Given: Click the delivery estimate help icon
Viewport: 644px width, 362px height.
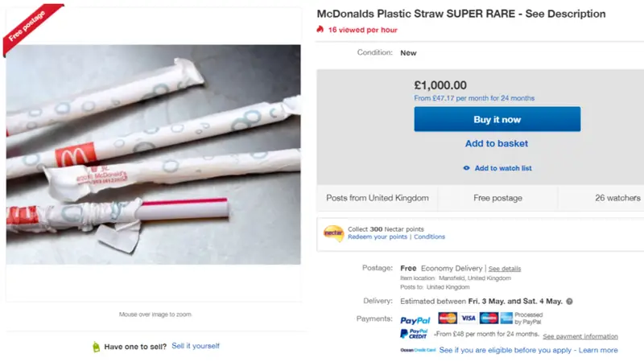Looking at the screenshot, I should [x=569, y=301].
